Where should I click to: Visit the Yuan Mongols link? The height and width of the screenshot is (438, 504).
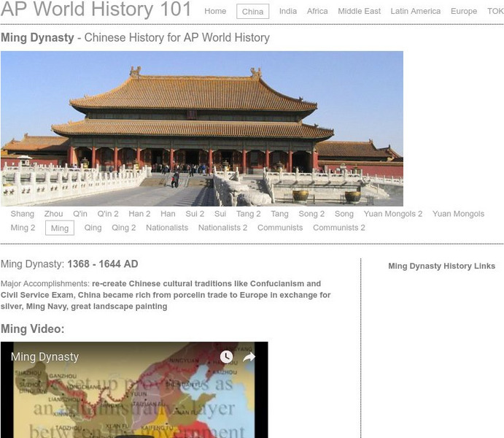point(458,214)
